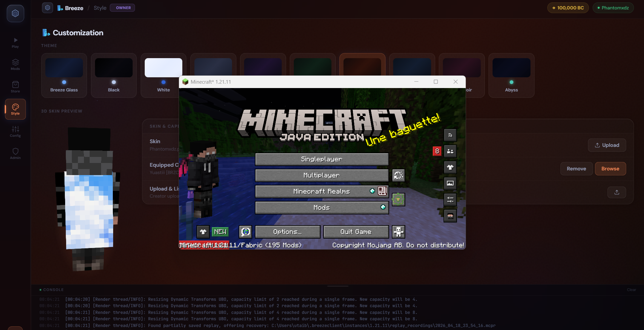
Task: Open the Store icon in the sidebar
Action: (x=15, y=87)
